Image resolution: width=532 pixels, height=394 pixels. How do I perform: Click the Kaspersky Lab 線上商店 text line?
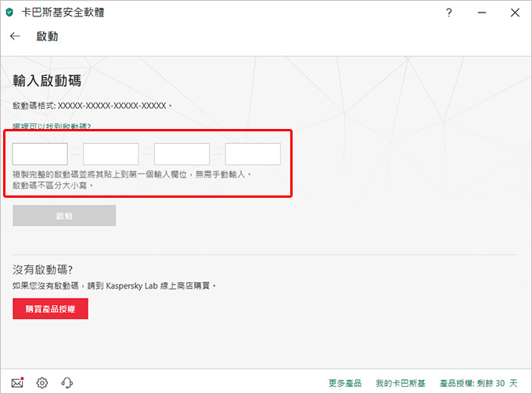pyautogui.click(x=114, y=286)
